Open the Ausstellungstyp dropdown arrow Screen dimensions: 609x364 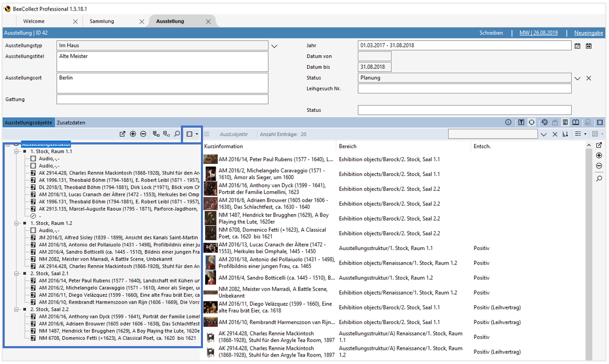(274, 46)
